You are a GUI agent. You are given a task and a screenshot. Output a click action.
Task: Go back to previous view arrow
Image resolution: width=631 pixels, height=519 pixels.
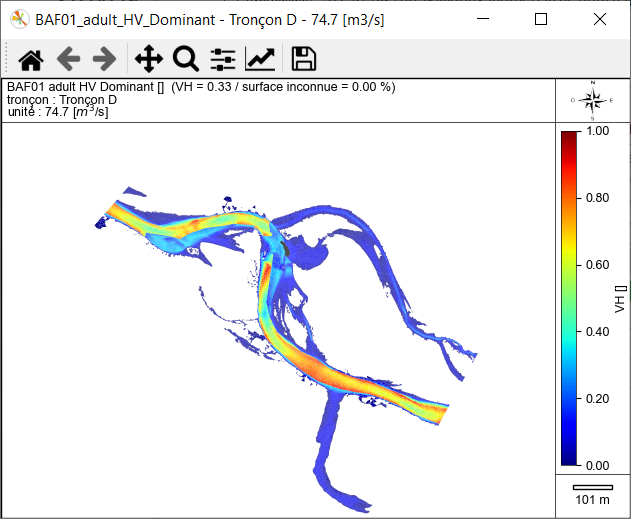(x=68, y=59)
